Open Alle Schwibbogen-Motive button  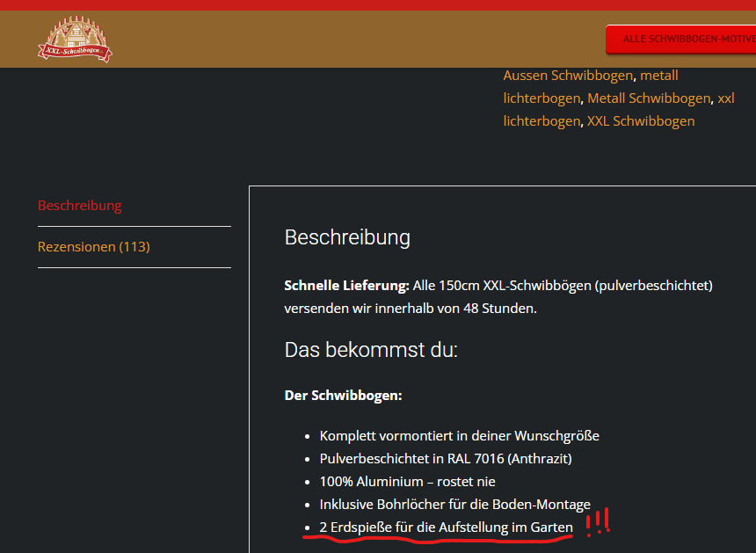(686, 40)
